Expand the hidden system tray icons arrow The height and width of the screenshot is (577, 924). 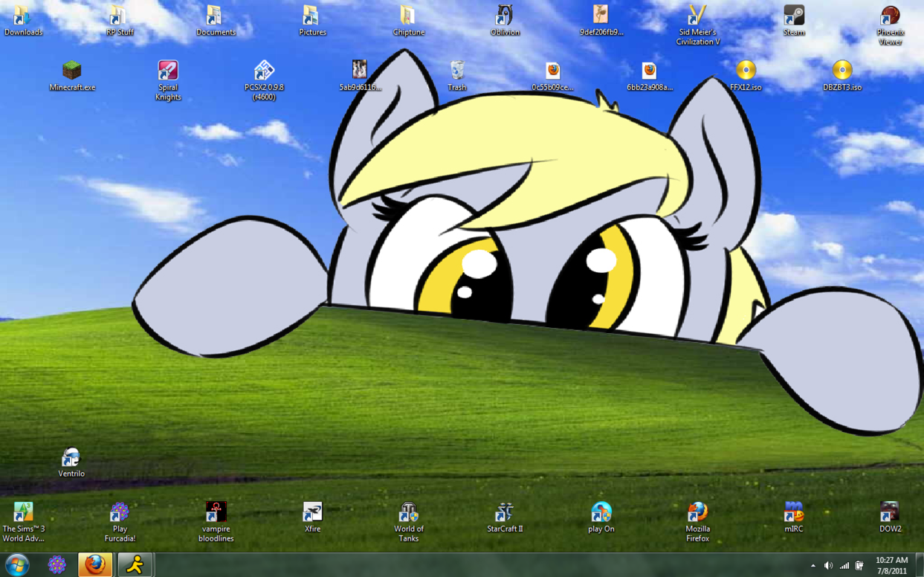pos(812,566)
